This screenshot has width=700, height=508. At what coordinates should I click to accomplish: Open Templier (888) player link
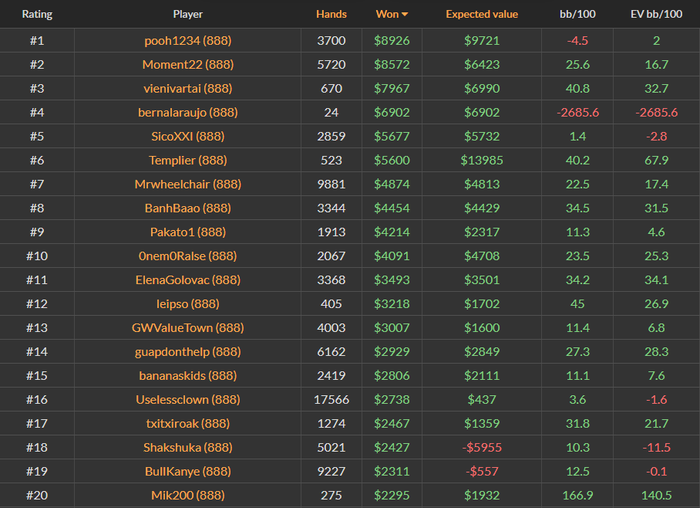pyautogui.click(x=188, y=160)
